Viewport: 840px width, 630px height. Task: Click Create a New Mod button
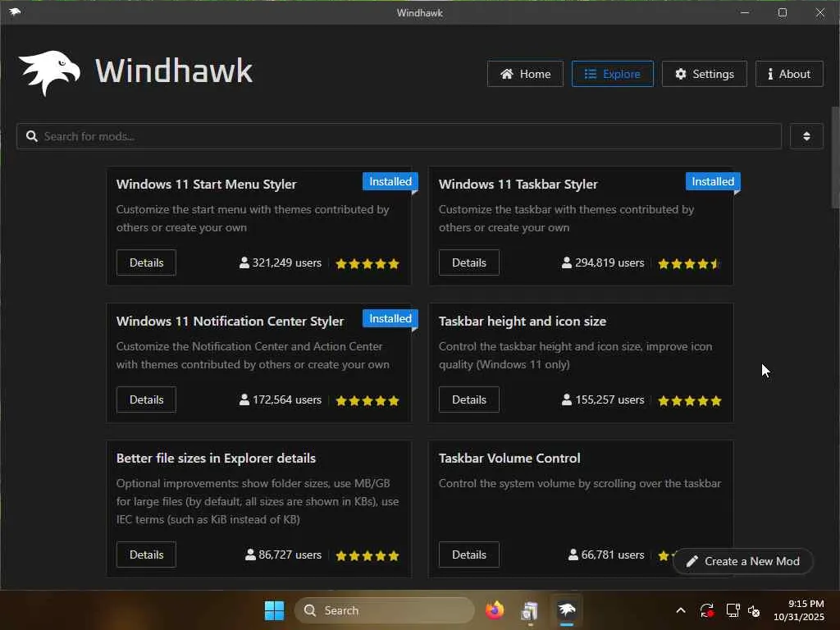(x=743, y=561)
